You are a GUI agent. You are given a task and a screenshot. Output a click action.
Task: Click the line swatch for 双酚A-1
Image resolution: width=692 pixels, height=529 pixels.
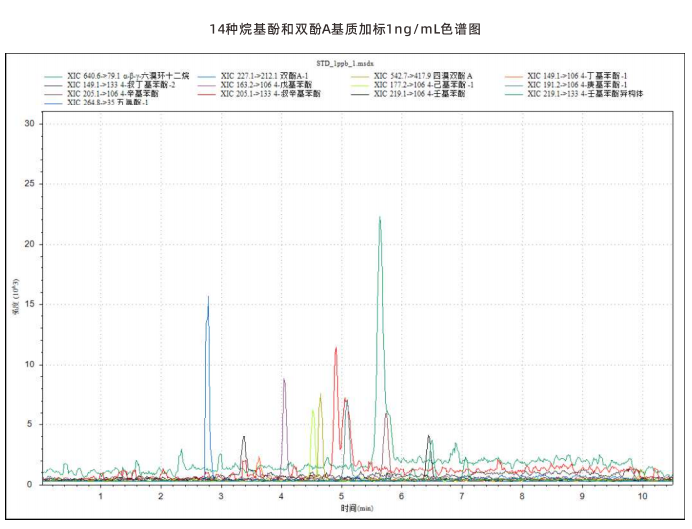point(207,76)
